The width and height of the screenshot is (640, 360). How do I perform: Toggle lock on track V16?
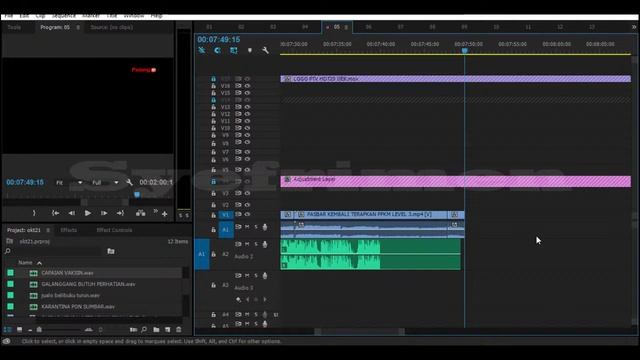(x=213, y=86)
